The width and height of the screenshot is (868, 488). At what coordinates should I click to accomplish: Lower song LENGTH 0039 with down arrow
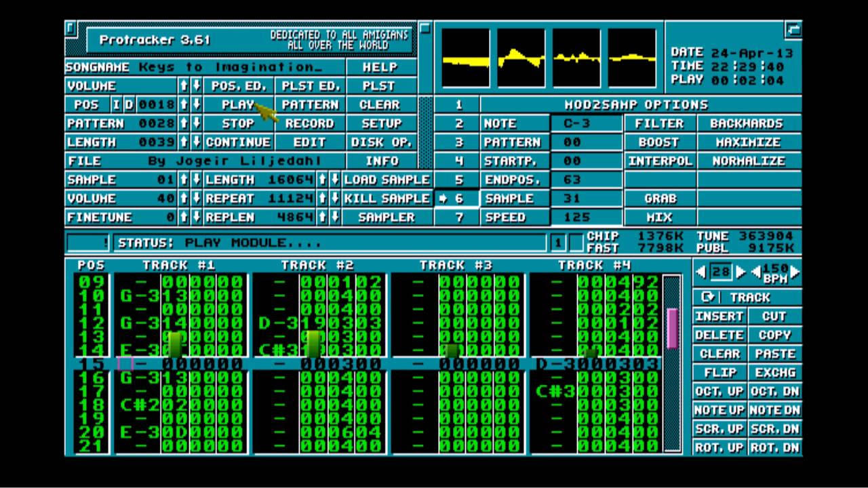196,143
